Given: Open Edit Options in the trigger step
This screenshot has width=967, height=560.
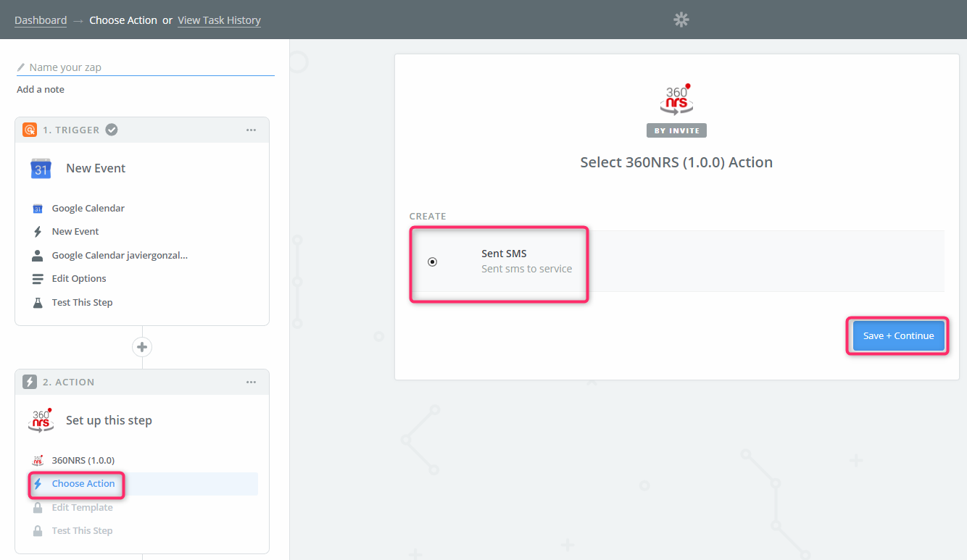Looking at the screenshot, I should point(79,279).
